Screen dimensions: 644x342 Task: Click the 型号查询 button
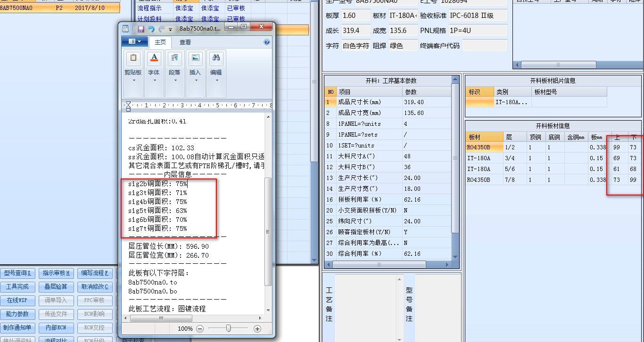[17, 273]
